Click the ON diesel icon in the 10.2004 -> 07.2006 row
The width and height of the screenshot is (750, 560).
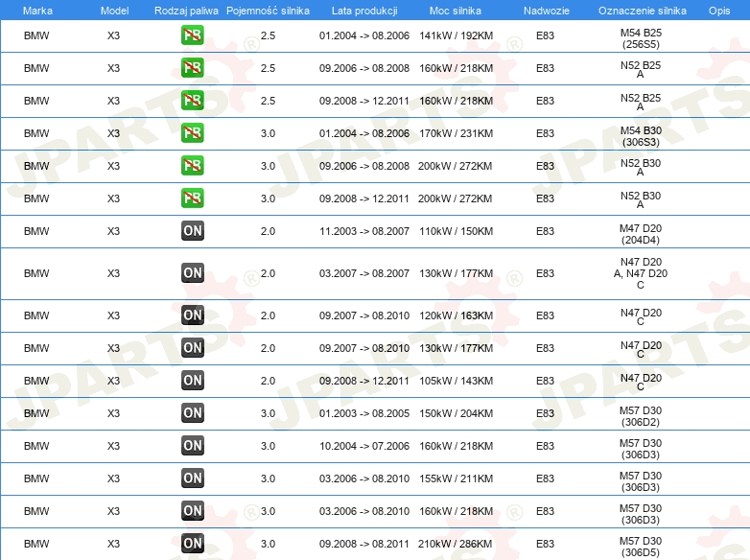click(x=192, y=445)
